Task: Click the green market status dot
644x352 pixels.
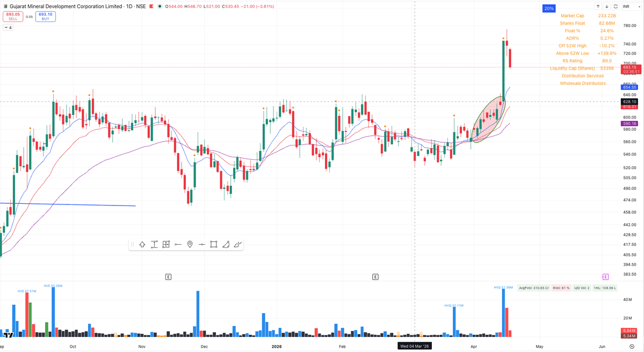Action: tap(160, 6)
